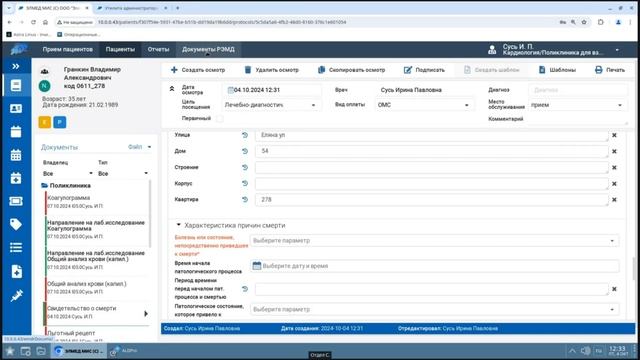Screen dimensions: 640x360
Task: Click the Дата осмотра field
Action: (x=272, y=90)
